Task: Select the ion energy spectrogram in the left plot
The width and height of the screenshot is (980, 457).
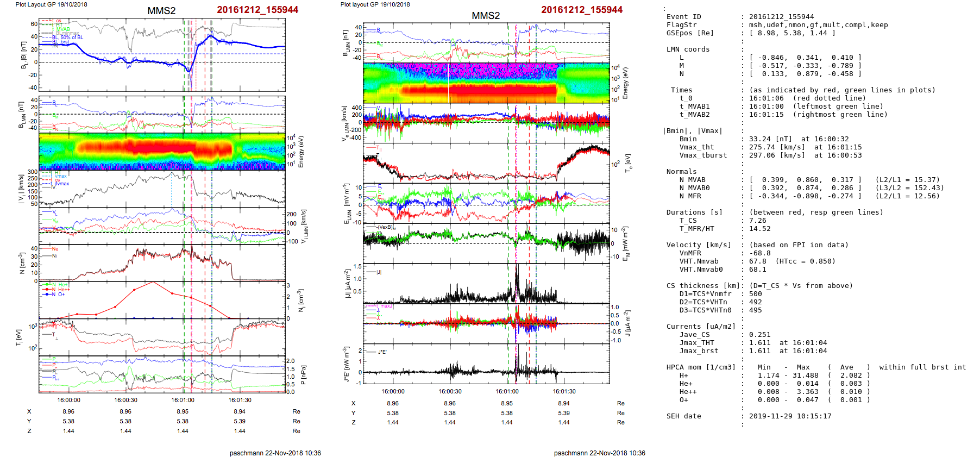Action: point(162,152)
